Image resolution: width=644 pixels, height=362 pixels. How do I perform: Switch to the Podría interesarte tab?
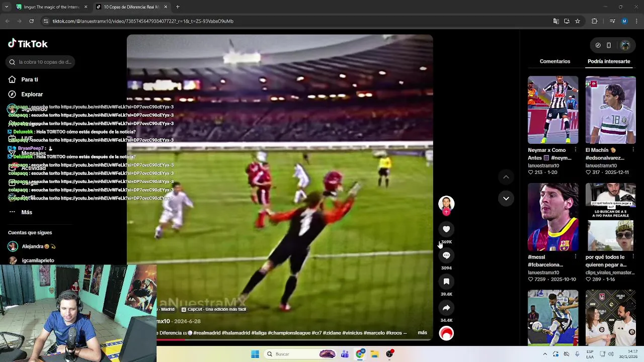click(609, 61)
